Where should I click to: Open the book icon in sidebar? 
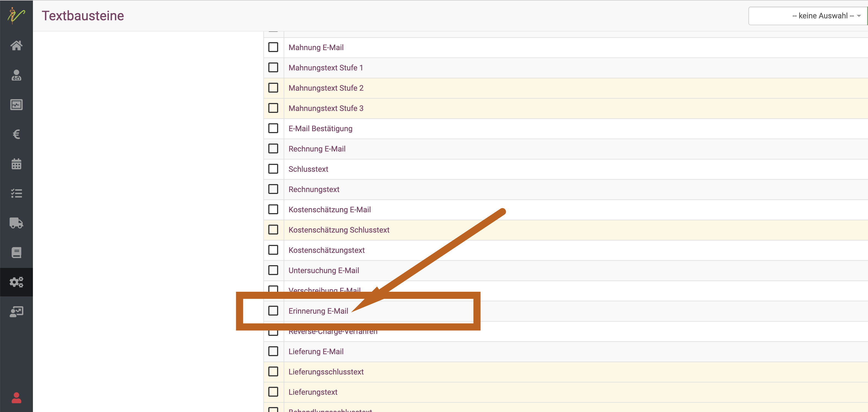[x=16, y=253]
